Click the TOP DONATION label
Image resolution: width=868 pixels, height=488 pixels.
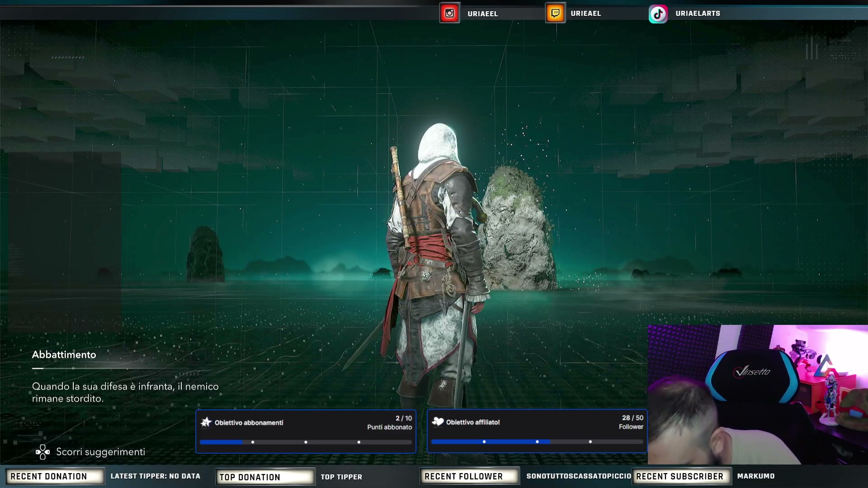pyautogui.click(x=264, y=477)
